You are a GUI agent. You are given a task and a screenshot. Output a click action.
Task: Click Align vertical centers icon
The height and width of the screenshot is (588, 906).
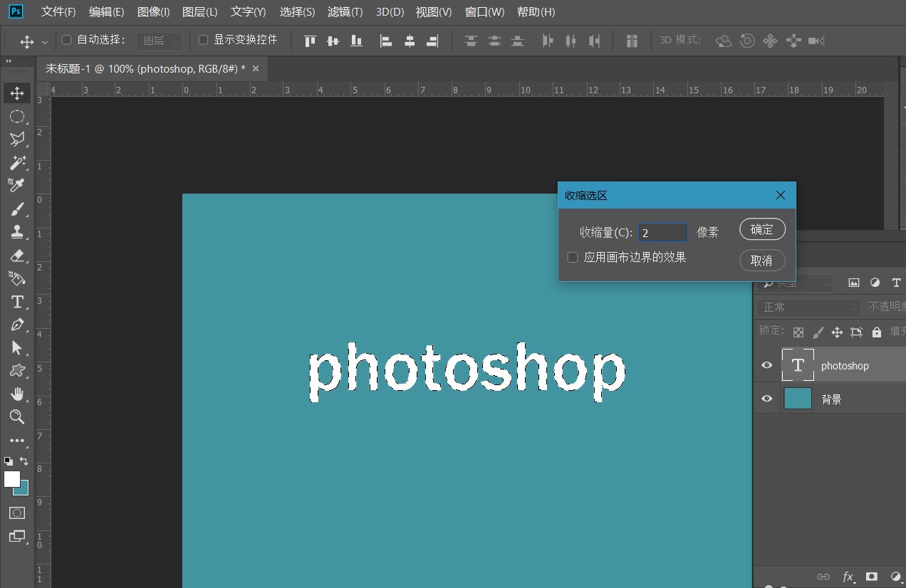click(333, 41)
